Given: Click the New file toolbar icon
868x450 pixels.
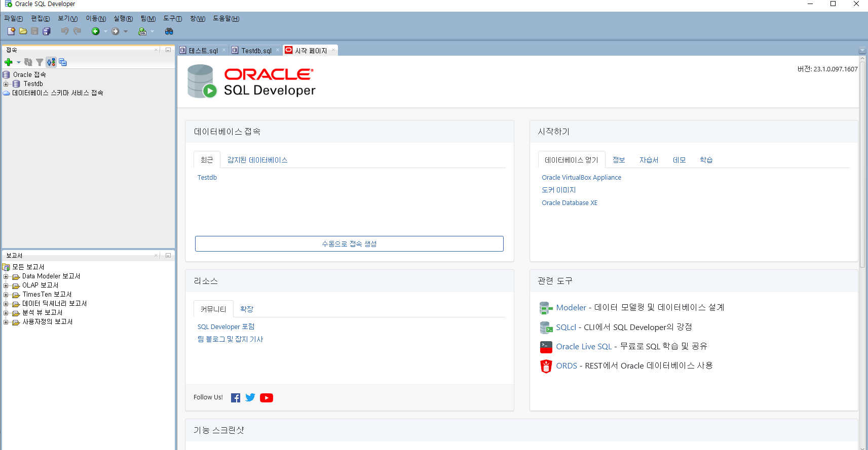Looking at the screenshot, I should click(11, 31).
